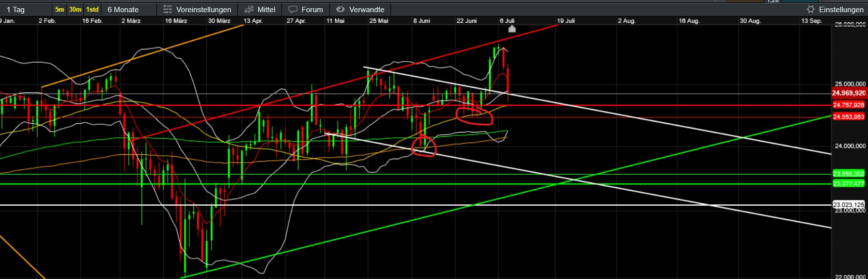
Task: Click the Voreinstellungen sliders icon
Action: (168, 10)
